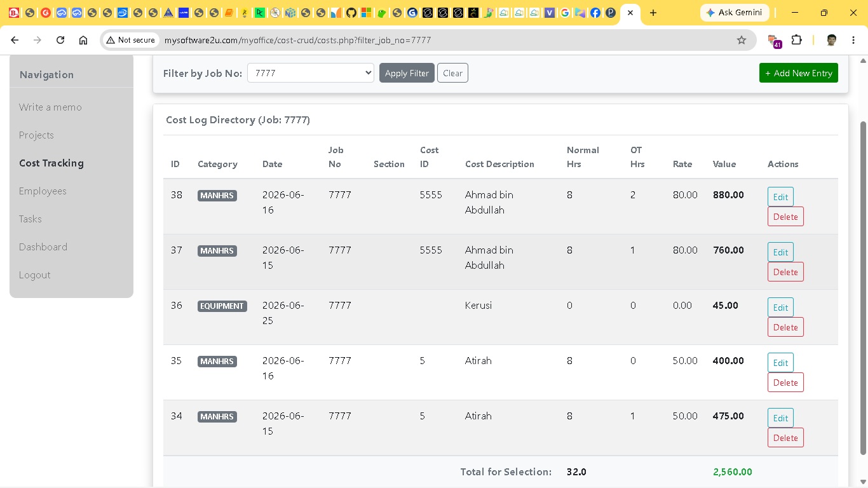Open the compass icon tab

pos(275,13)
